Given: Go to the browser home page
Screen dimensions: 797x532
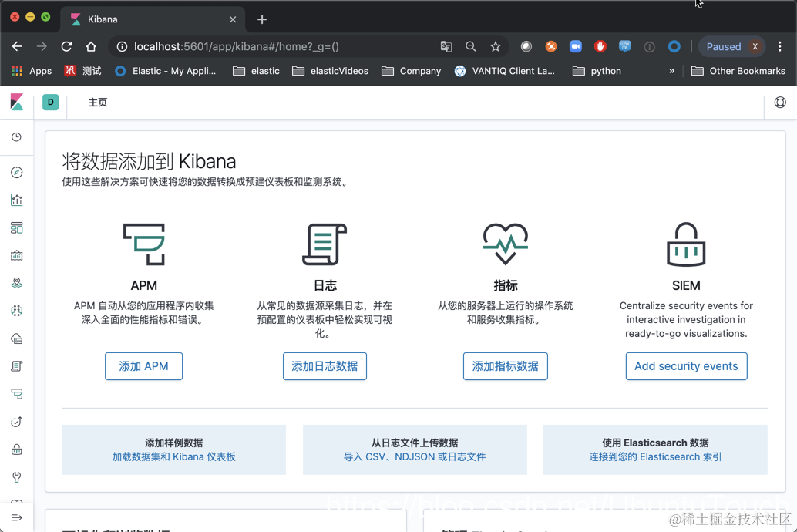Looking at the screenshot, I should click(91, 47).
